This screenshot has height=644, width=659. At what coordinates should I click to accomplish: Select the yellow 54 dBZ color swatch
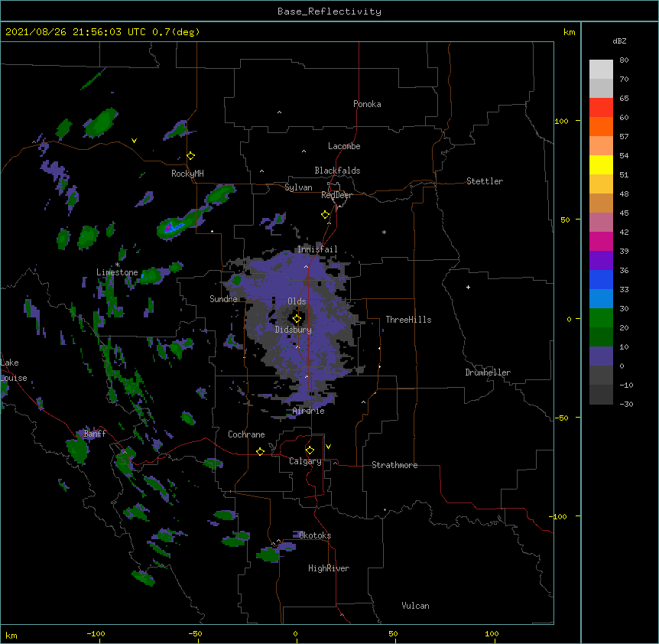601,164
